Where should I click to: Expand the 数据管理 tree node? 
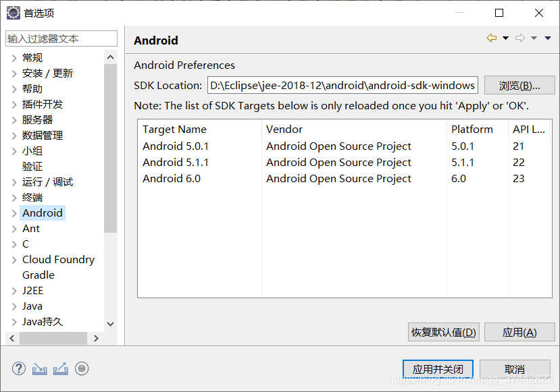click(14, 136)
